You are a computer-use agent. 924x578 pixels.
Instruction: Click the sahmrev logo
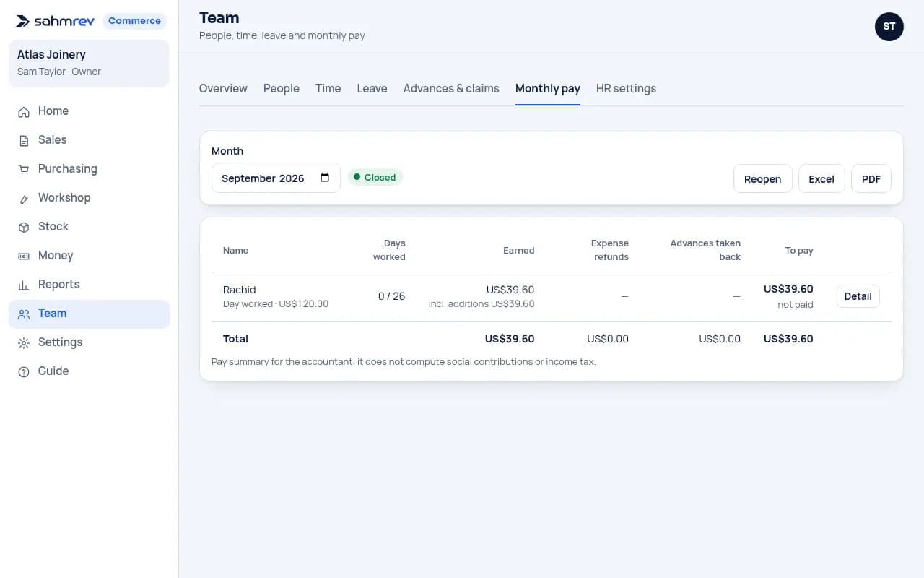[x=56, y=21]
